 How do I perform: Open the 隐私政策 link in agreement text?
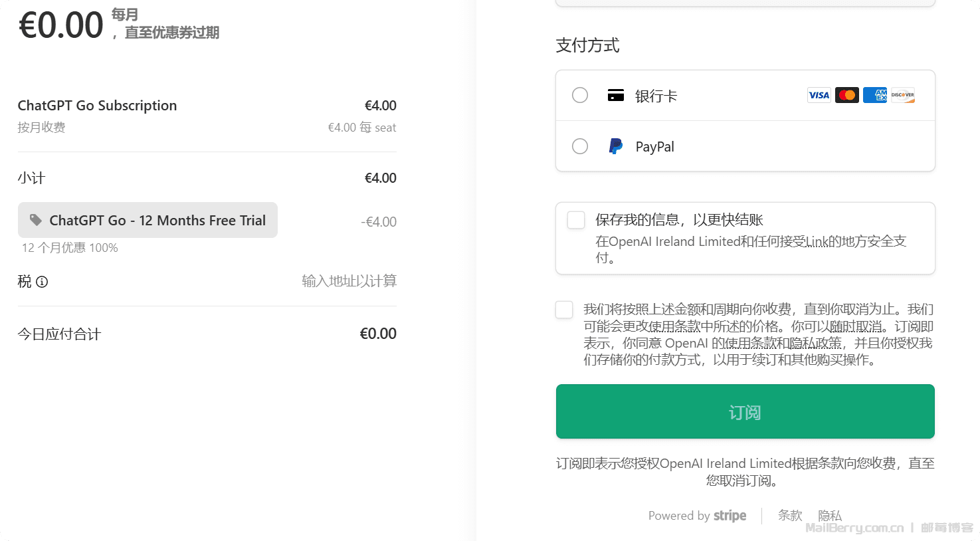[815, 344]
